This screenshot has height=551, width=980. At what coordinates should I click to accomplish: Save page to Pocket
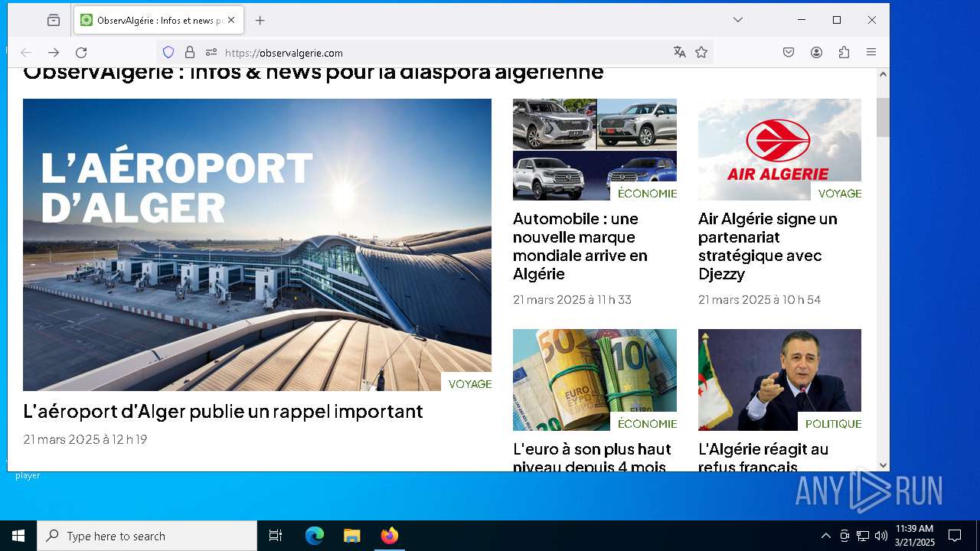click(789, 52)
